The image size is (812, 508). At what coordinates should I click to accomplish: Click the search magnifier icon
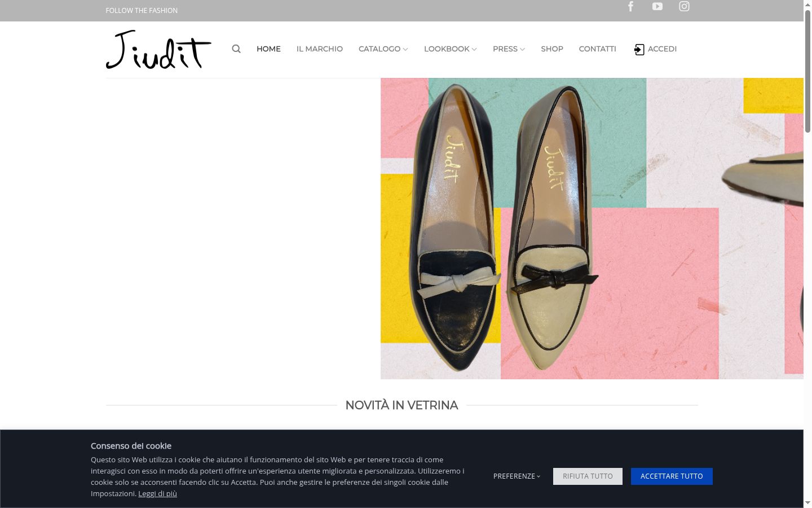click(x=236, y=49)
